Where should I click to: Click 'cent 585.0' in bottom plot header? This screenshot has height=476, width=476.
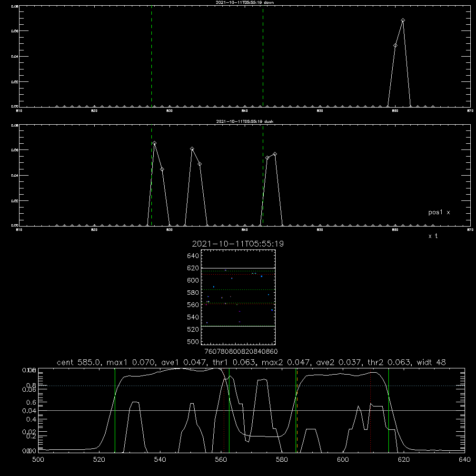coord(80,362)
